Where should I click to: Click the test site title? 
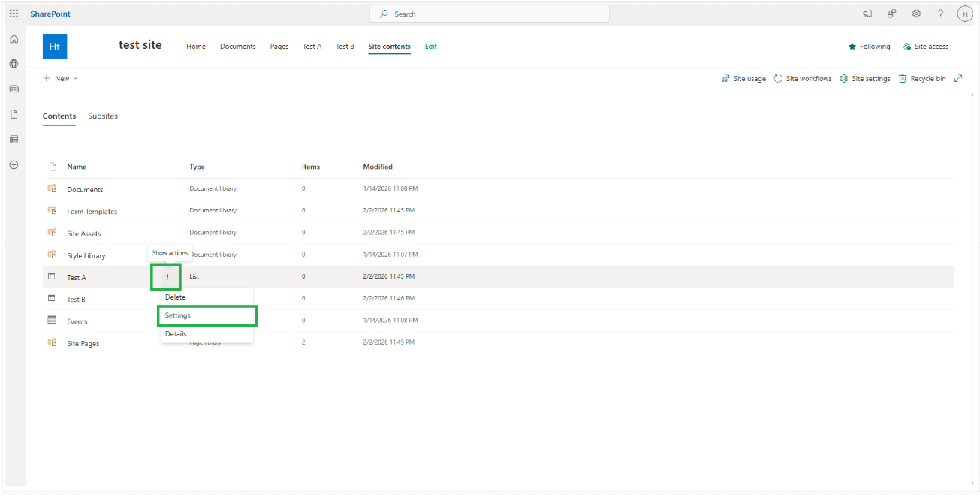coord(140,45)
